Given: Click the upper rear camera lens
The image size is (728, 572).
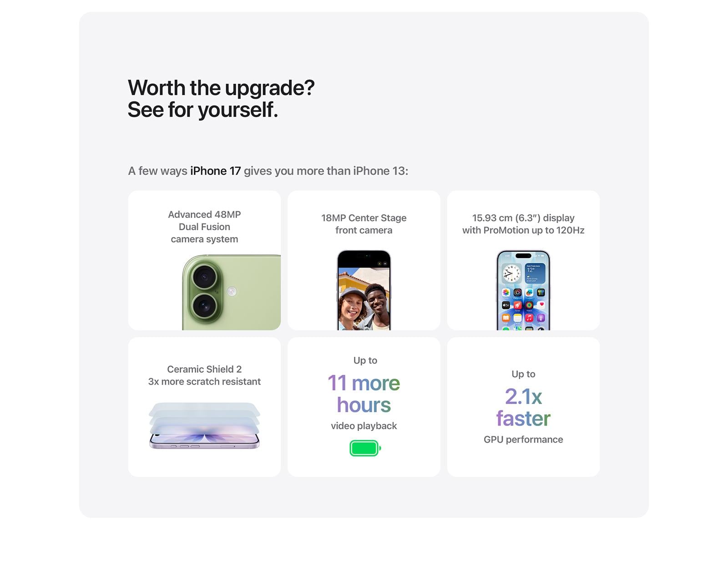Looking at the screenshot, I should point(203,276).
